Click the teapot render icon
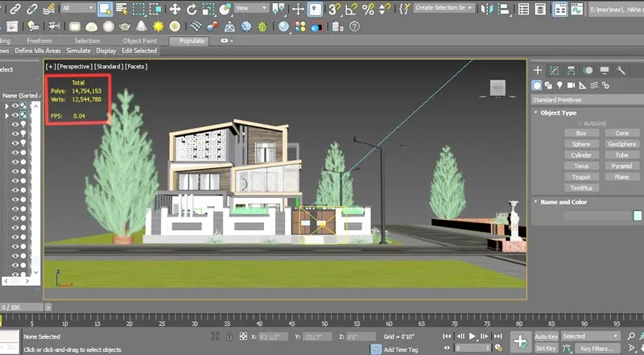644x355 pixels. (x=125, y=27)
